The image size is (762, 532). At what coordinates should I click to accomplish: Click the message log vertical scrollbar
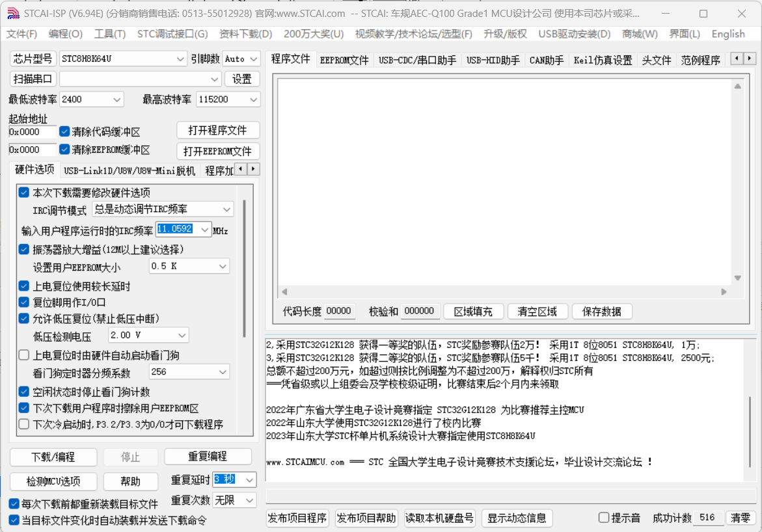point(750,432)
